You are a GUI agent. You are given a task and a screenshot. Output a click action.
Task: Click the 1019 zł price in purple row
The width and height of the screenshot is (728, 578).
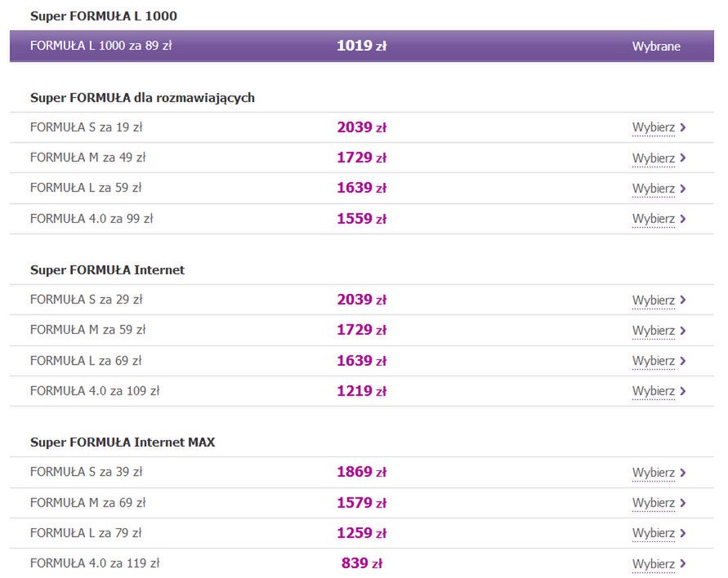point(361,47)
